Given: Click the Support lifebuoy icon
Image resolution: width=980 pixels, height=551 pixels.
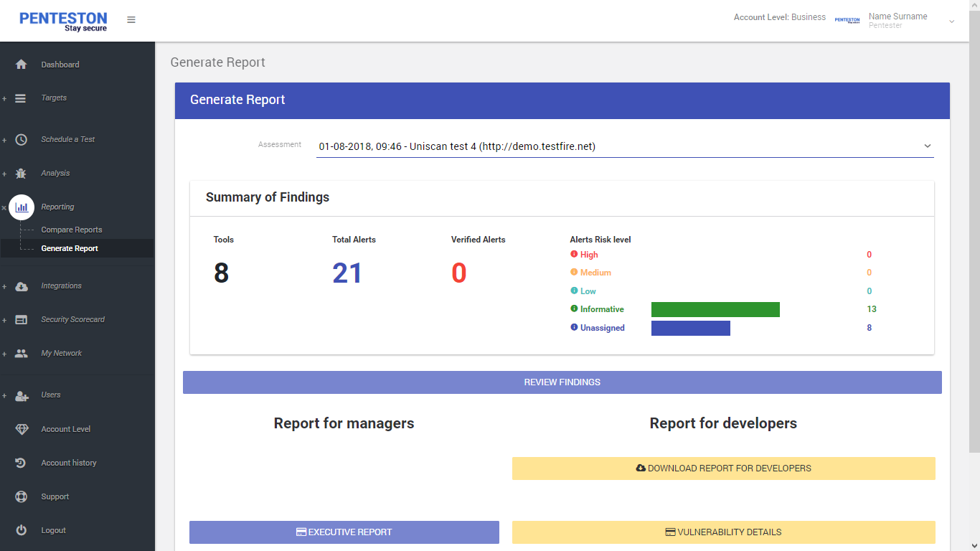Looking at the screenshot, I should pos(21,496).
